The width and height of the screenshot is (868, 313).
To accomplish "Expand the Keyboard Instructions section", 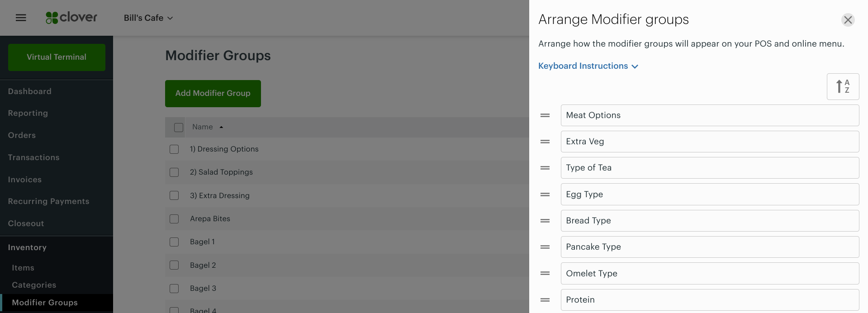I will tap(588, 66).
